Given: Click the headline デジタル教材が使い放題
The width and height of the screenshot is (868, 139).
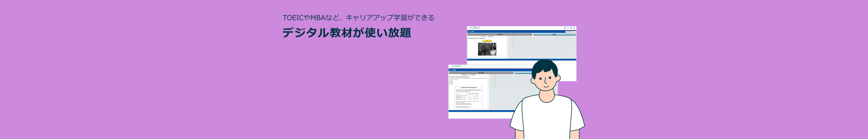Looking at the screenshot, I should coord(347,33).
